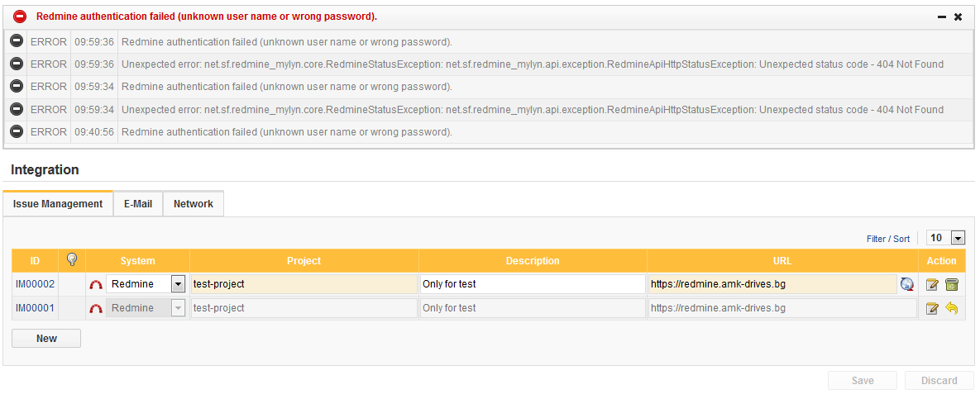
Task: Switch to the E-Mail tab
Action: (x=138, y=204)
